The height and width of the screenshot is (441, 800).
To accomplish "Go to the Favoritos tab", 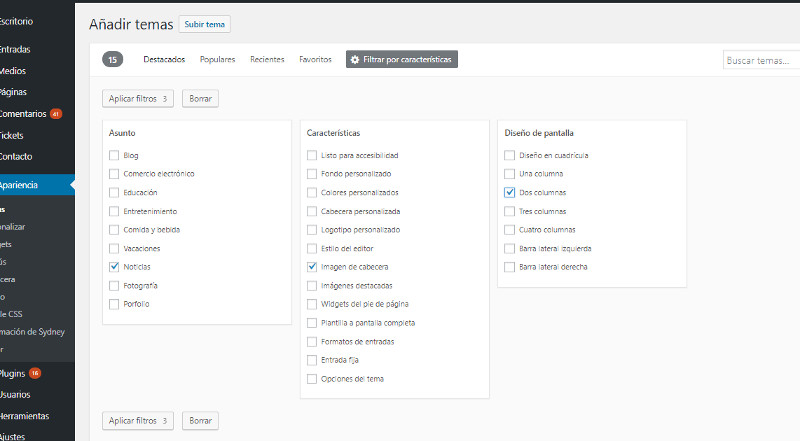I will [x=315, y=59].
